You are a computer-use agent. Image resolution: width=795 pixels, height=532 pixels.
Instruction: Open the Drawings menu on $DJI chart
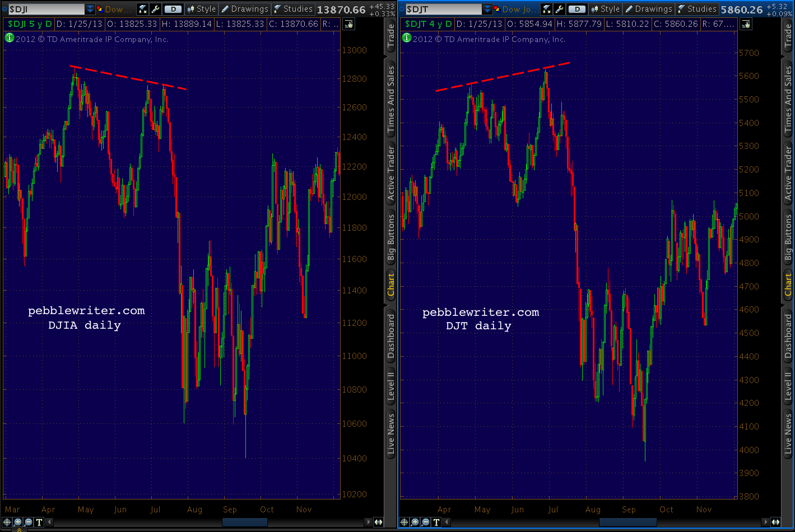pyautogui.click(x=245, y=9)
